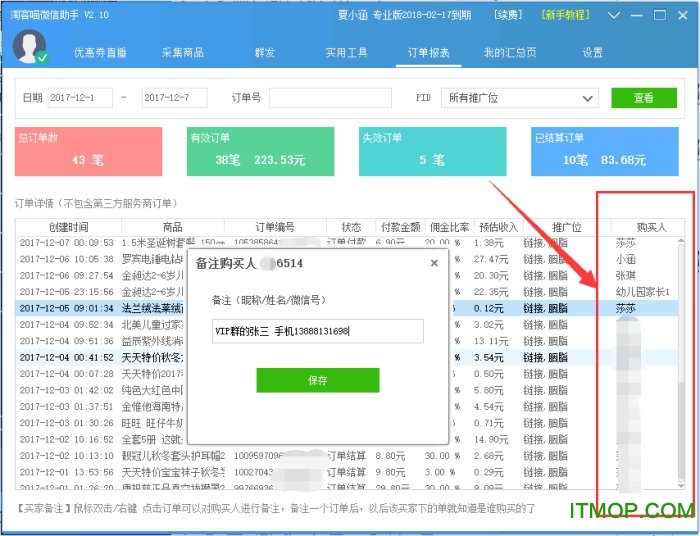Select order row 2017-12-02 10:13:10
The image size is (700, 536).
[346, 456]
